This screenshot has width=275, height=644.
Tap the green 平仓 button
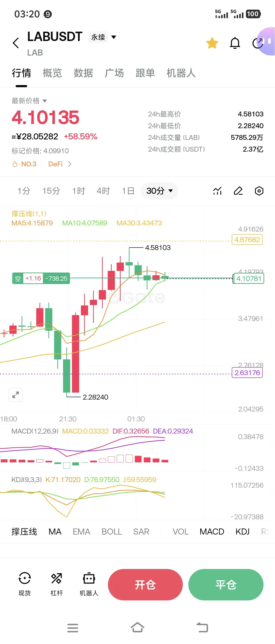click(x=226, y=584)
